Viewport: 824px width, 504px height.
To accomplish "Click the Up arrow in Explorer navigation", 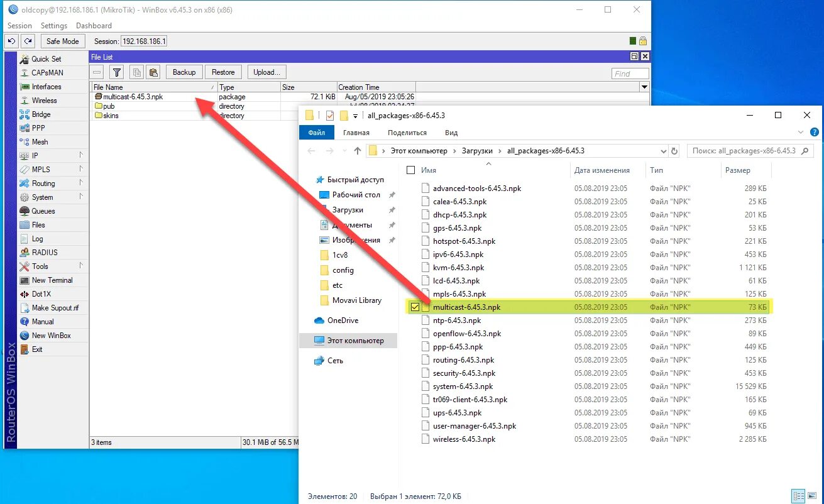I will tap(358, 151).
